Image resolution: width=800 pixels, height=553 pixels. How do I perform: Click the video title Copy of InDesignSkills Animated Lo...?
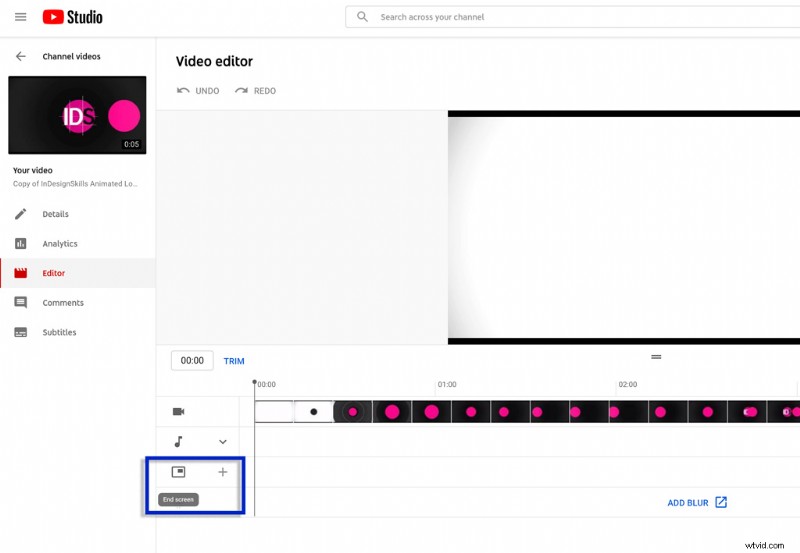click(x=75, y=184)
